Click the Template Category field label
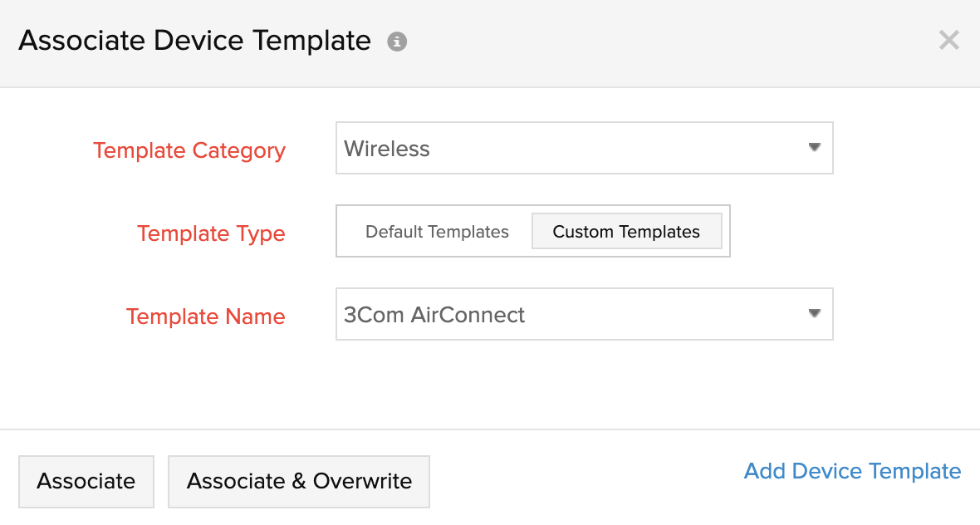This screenshot has width=980, height=525. click(189, 150)
